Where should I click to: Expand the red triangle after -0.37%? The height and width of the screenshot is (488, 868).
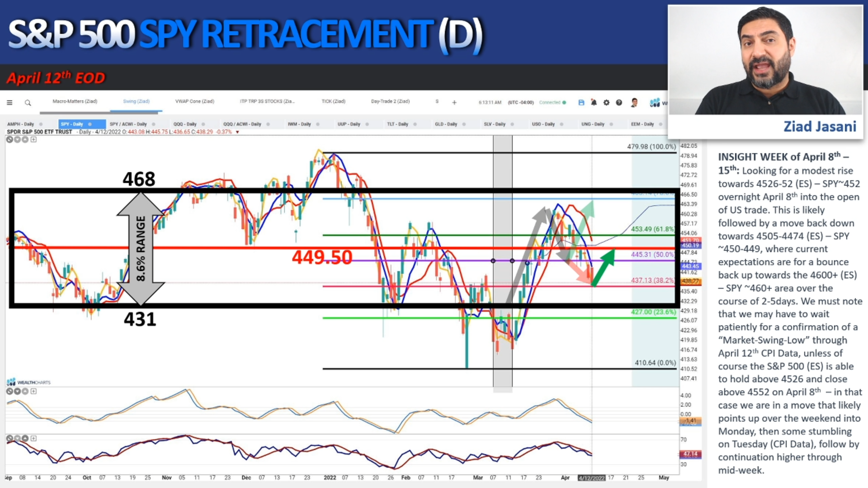[x=237, y=132]
